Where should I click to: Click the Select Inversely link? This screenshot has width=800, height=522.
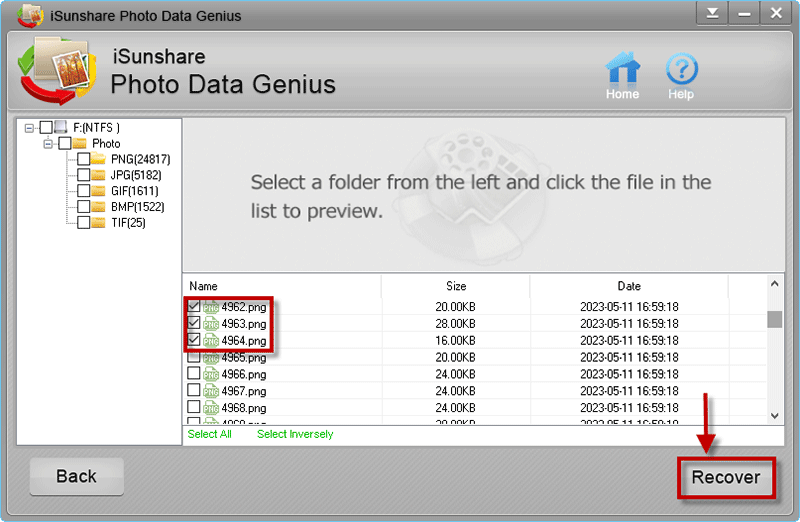tap(295, 434)
